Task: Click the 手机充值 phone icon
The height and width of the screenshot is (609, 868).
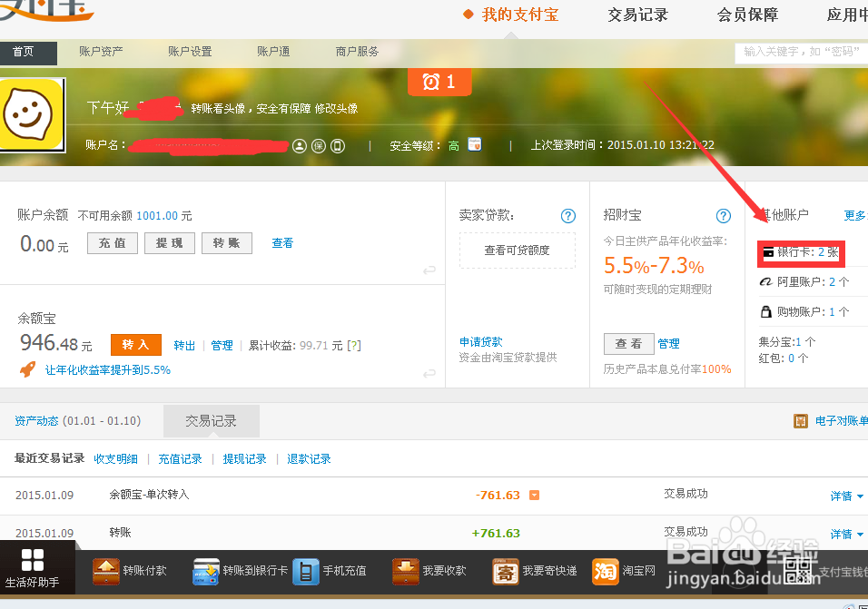Action: (306, 572)
